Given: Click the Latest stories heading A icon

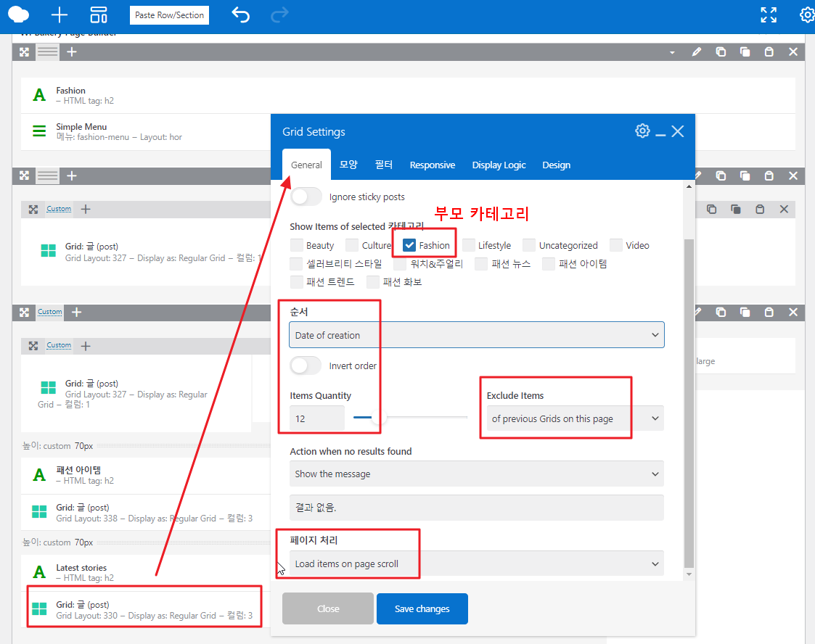Looking at the screenshot, I should tap(39, 572).
